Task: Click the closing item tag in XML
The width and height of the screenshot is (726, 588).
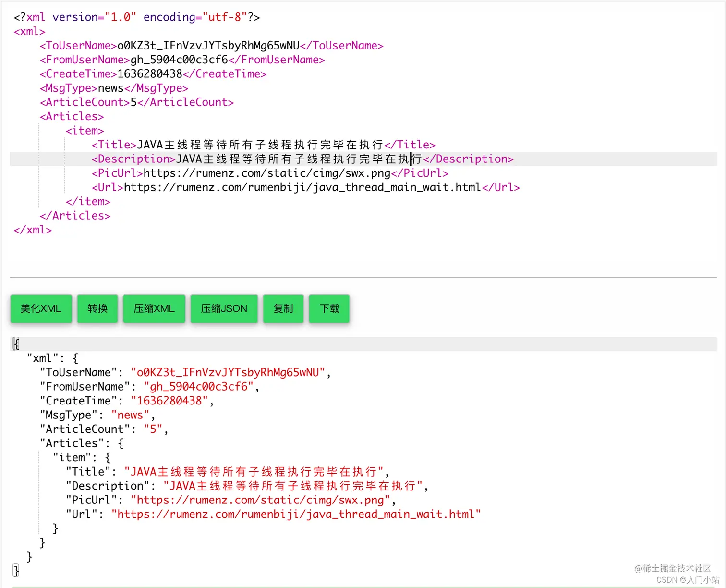Action: coord(88,201)
